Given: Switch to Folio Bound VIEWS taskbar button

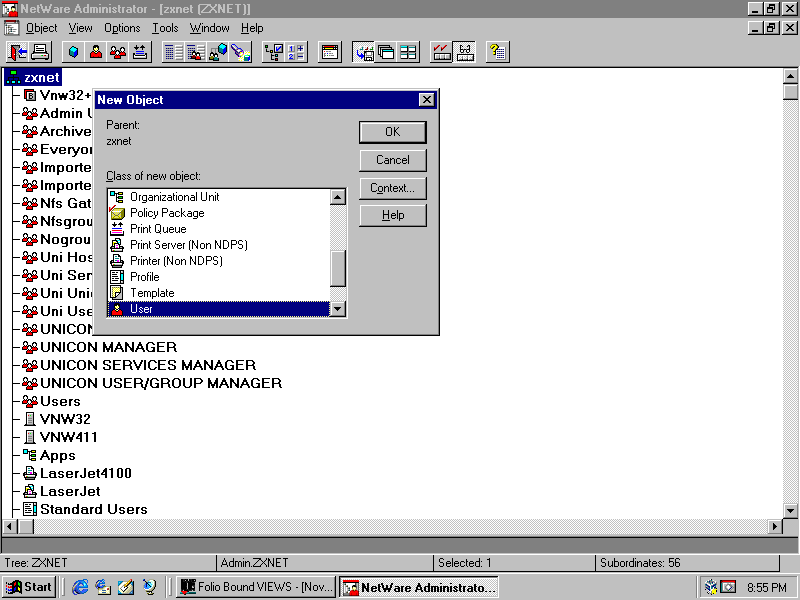Looking at the screenshot, I should (x=257, y=587).
